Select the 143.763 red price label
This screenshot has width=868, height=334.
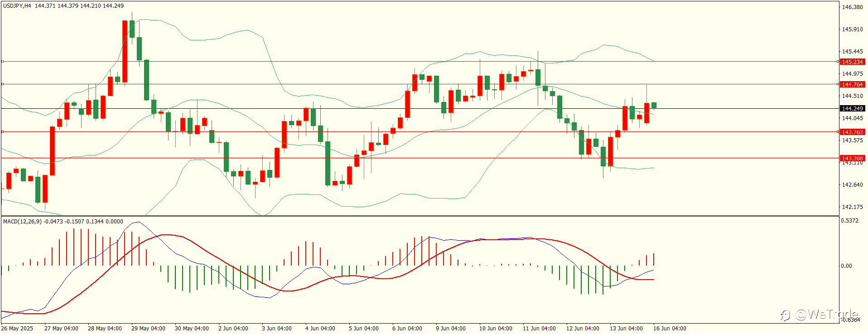point(852,132)
